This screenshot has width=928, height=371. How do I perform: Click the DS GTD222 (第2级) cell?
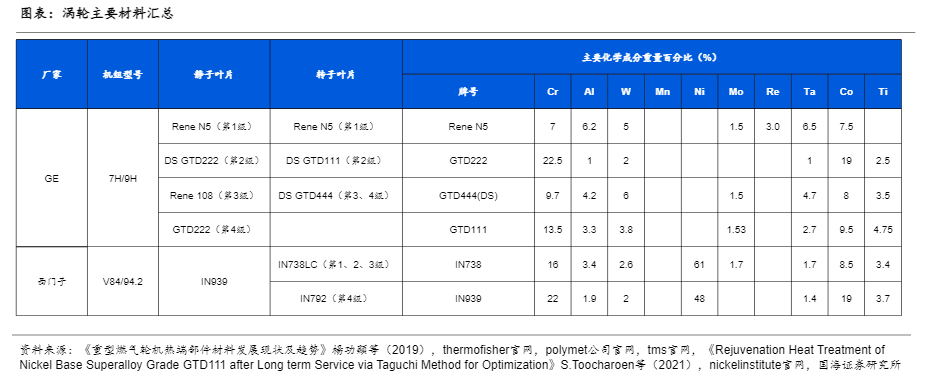(x=214, y=160)
